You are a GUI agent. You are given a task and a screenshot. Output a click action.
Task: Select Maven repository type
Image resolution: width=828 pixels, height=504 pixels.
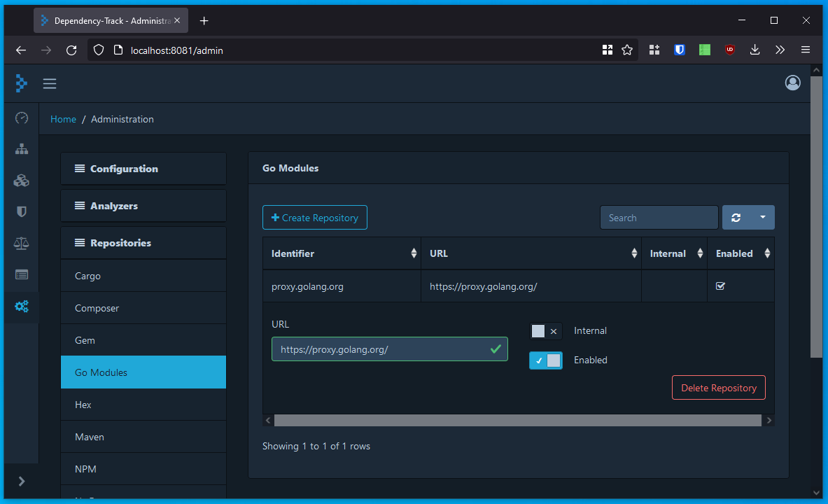[143, 437]
